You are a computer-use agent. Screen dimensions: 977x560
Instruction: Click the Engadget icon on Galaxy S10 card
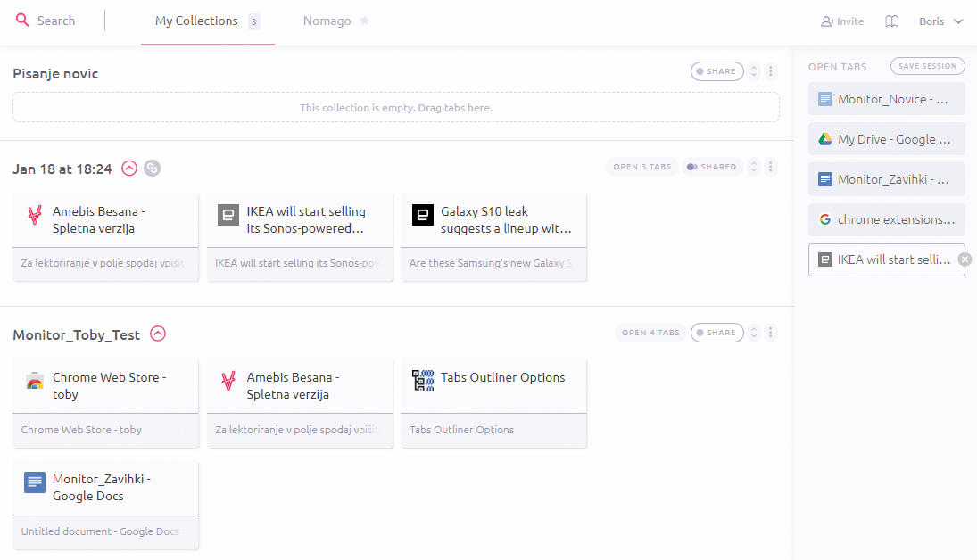coord(422,215)
